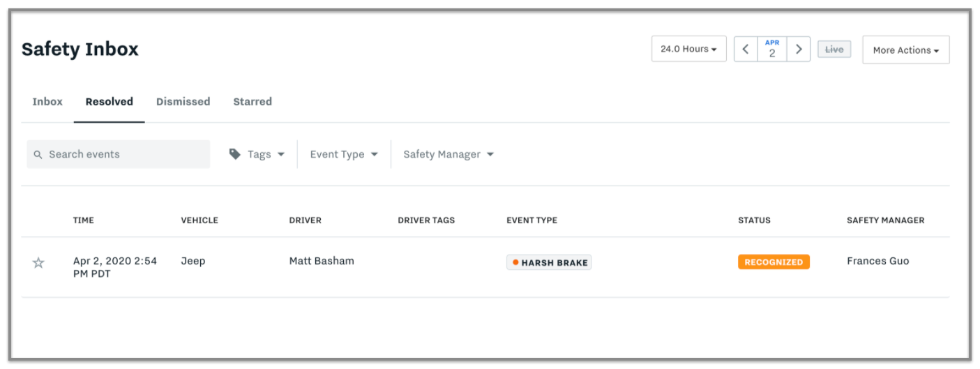The image size is (980, 369).
Task: Toggle the Live mode button
Action: 834,50
